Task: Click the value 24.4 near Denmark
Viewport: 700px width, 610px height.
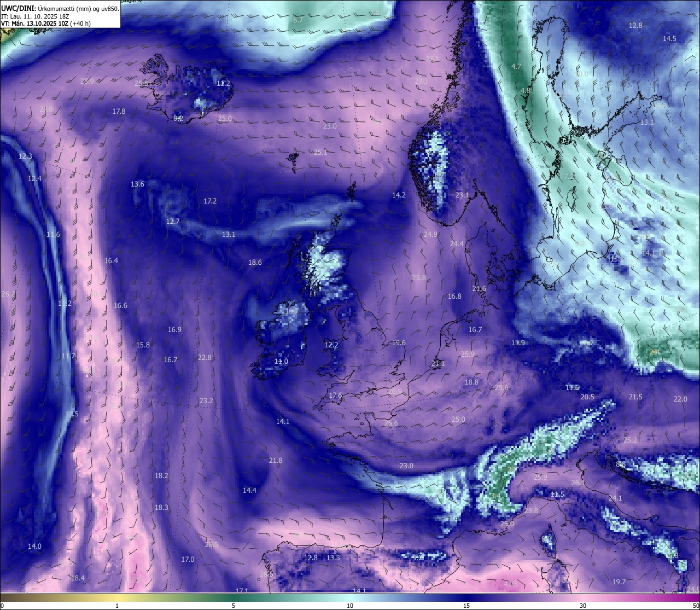Action: pos(457,243)
